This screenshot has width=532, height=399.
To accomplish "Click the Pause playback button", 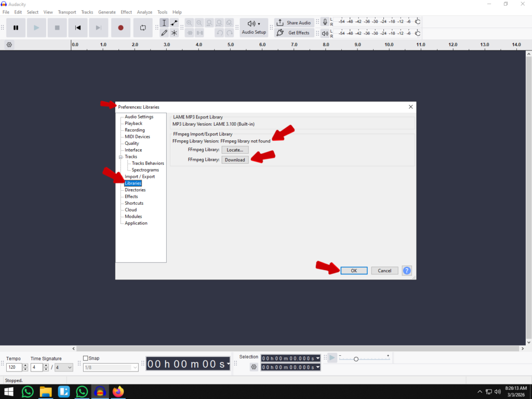I will [16, 28].
